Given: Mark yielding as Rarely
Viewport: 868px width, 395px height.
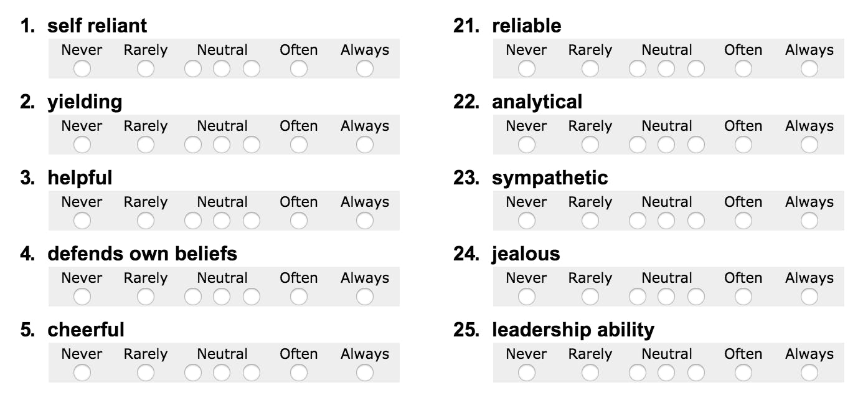Looking at the screenshot, I should click(x=146, y=145).
